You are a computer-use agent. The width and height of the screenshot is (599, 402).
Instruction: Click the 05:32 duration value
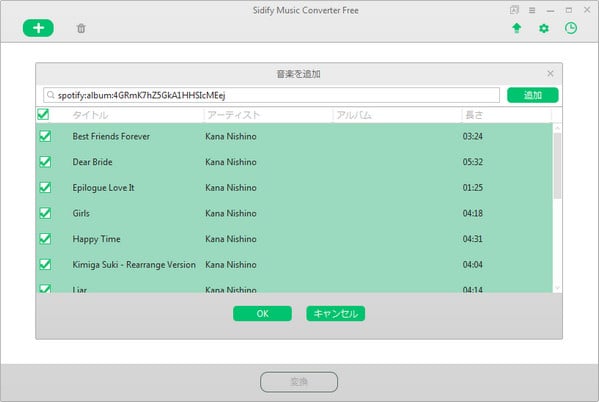click(473, 162)
